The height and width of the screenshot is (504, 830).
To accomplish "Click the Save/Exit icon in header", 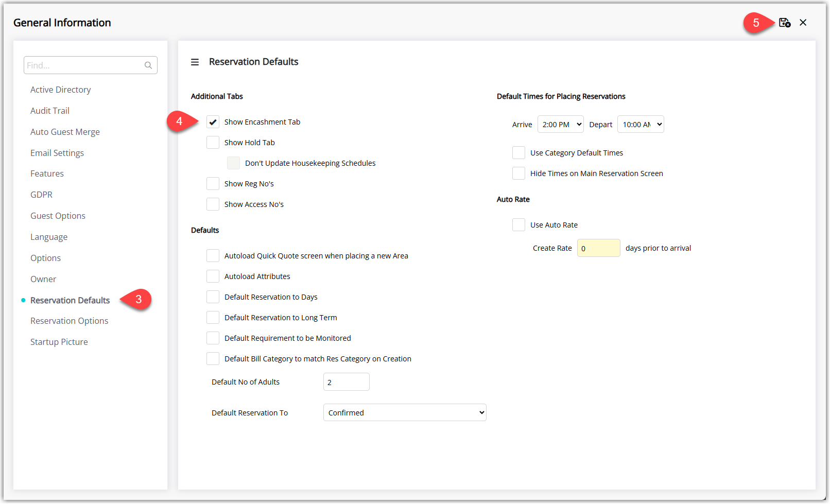I will click(785, 23).
